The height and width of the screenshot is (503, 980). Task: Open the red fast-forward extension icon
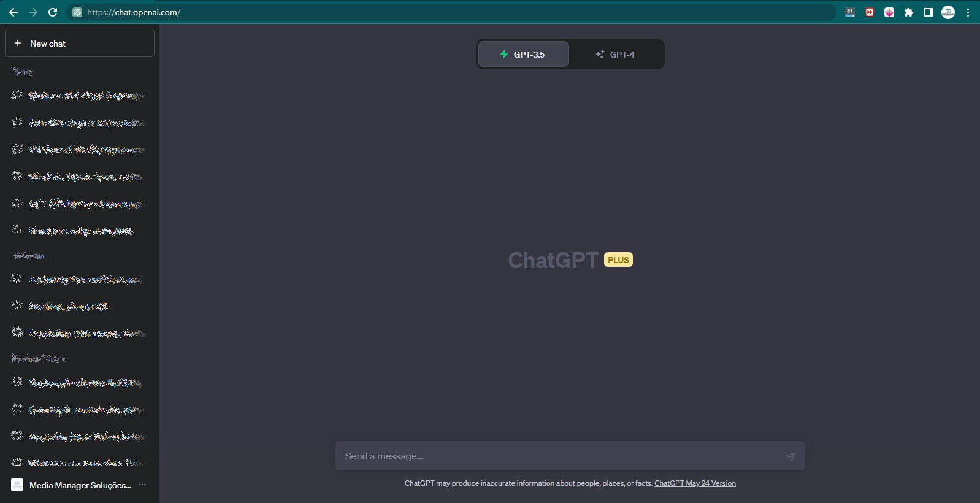(x=870, y=12)
